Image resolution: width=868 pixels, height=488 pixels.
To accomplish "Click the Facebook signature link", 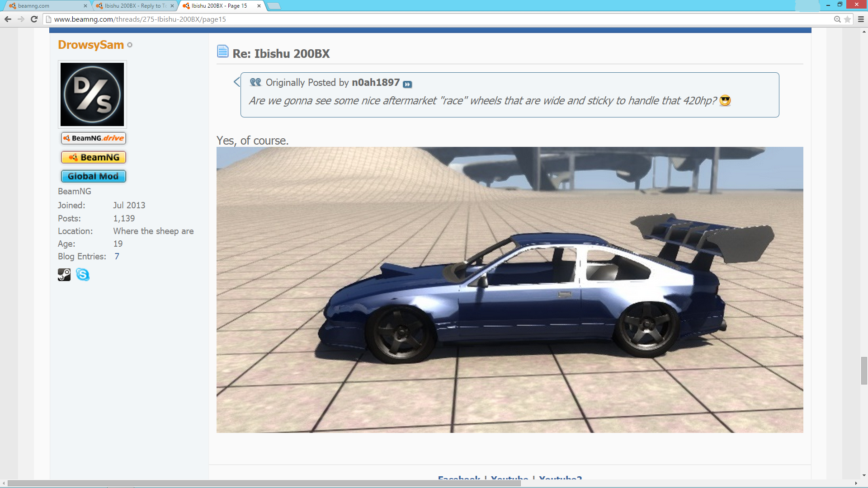I will click(459, 478).
